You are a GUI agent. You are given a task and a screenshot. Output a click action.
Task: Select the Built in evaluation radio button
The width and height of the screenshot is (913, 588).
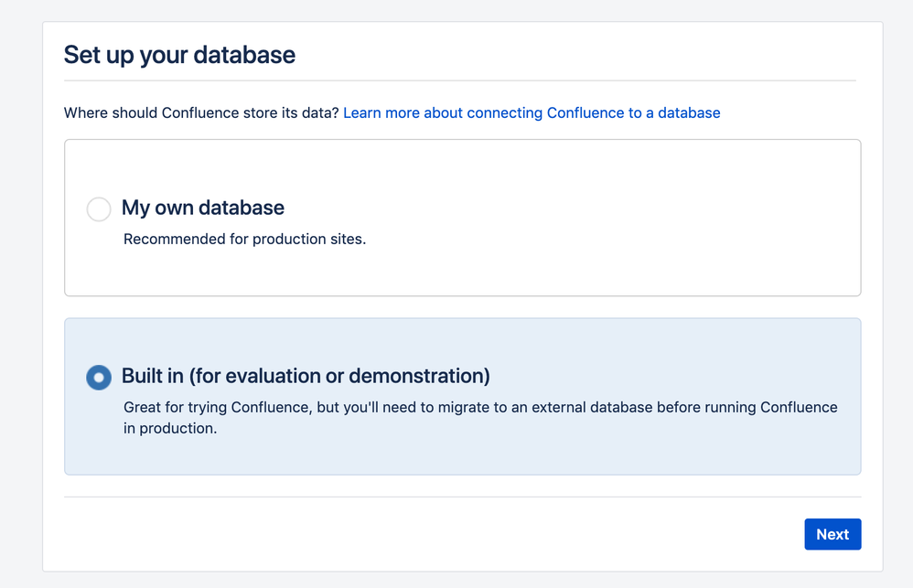pos(99,378)
